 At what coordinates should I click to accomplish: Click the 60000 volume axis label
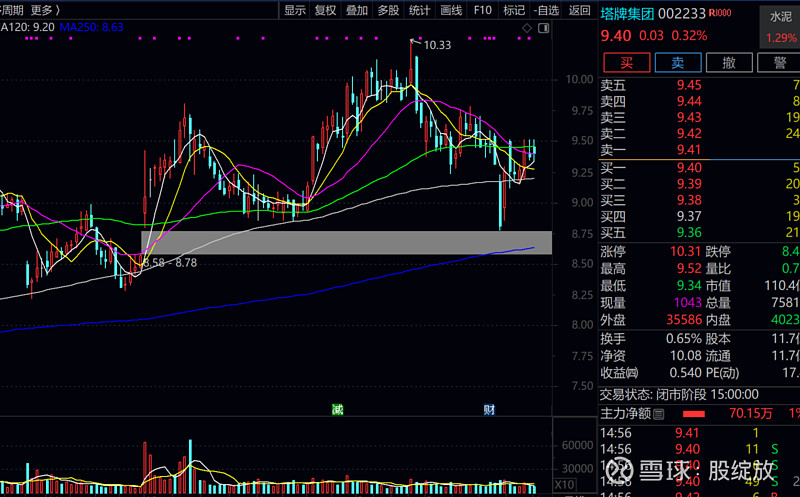click(x=577, y=445)
